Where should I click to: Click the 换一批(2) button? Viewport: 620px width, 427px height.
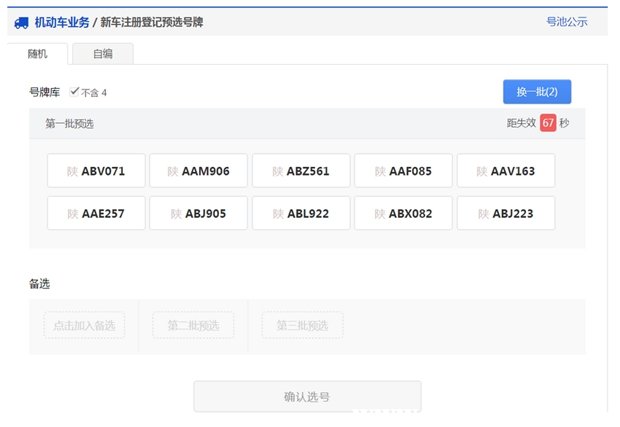pyautogui.click(x=536, y=92)
